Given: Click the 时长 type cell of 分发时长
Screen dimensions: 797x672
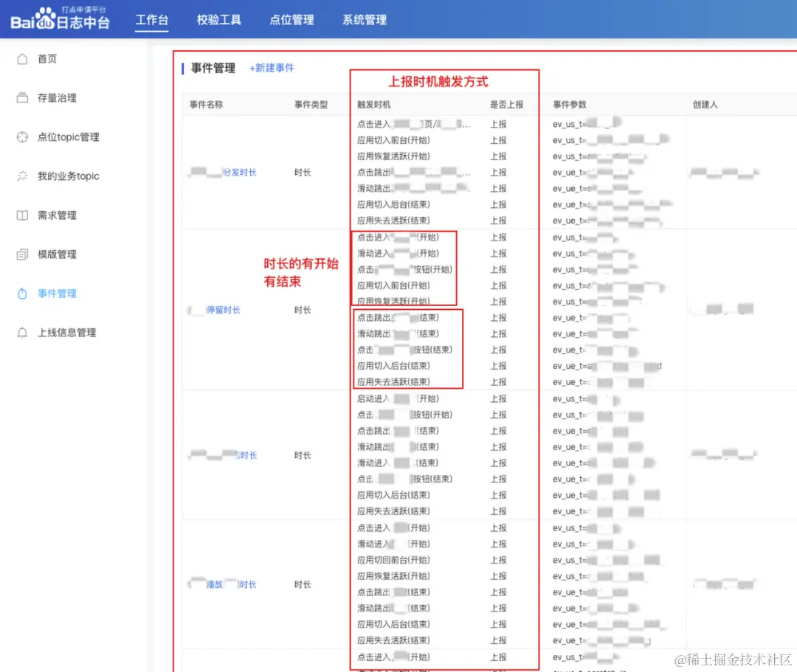Looking at the screenshot, I should [303, 172].
